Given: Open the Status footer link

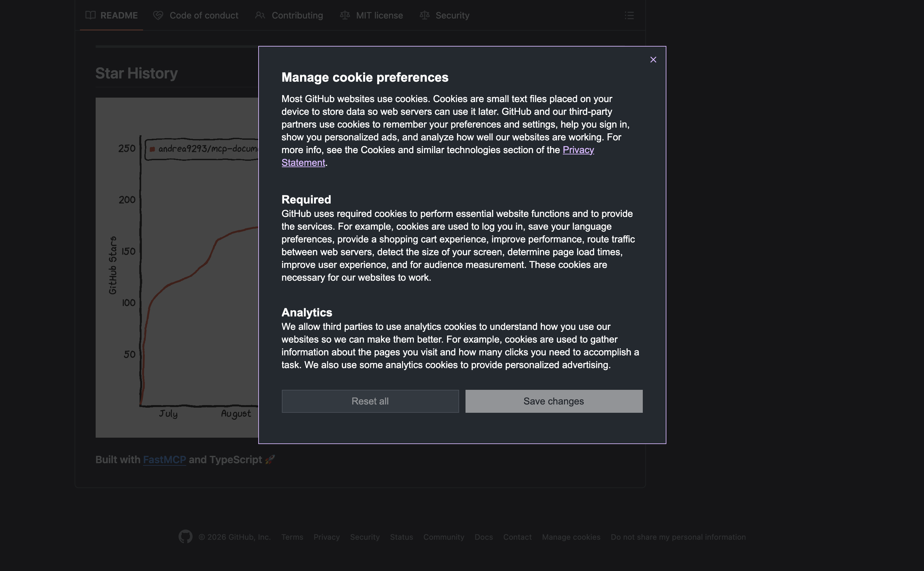Looking at the screenshot, I should [x=401, y=537].
